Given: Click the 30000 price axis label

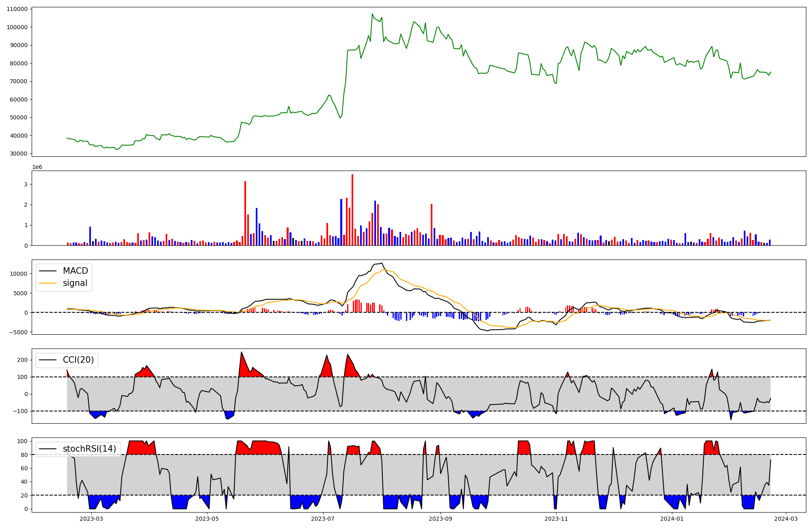Looking at the screenshot, I should coord(19,154).
